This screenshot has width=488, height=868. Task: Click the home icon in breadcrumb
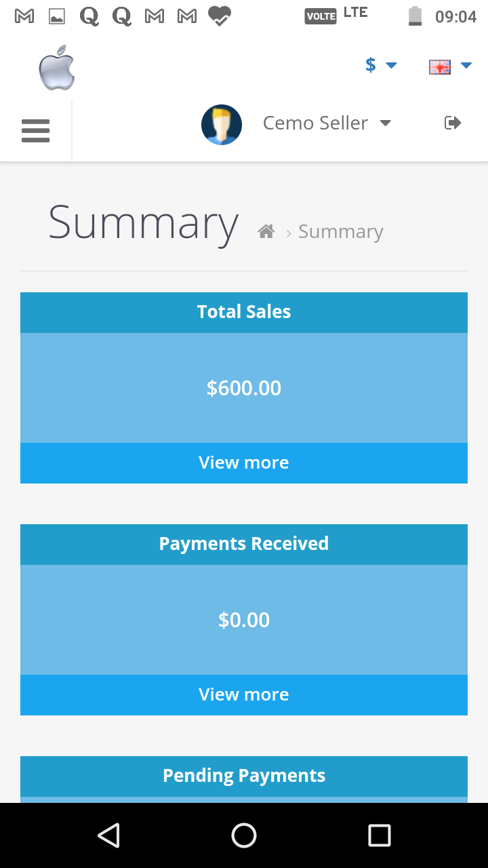266,232
